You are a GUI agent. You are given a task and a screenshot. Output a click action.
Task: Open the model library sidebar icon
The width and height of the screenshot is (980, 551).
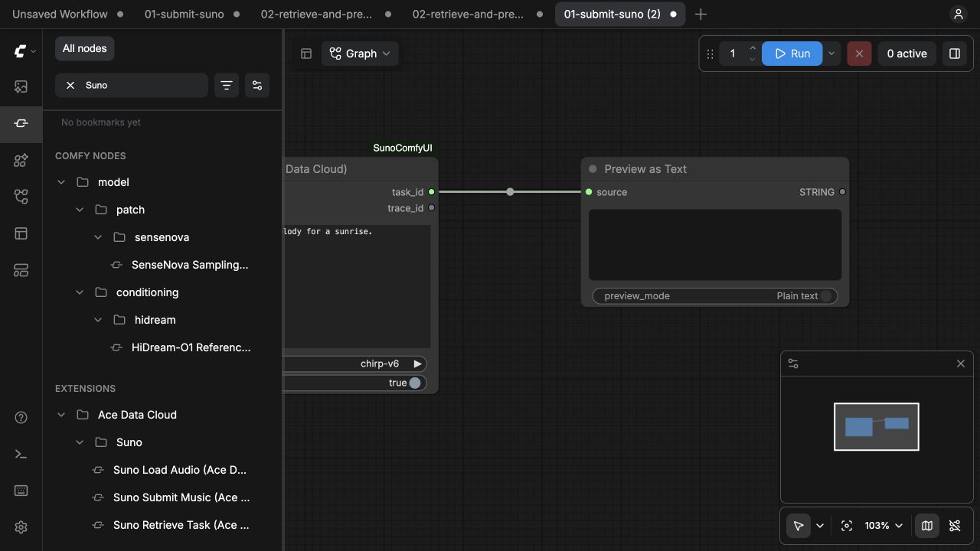pos(21,160)
